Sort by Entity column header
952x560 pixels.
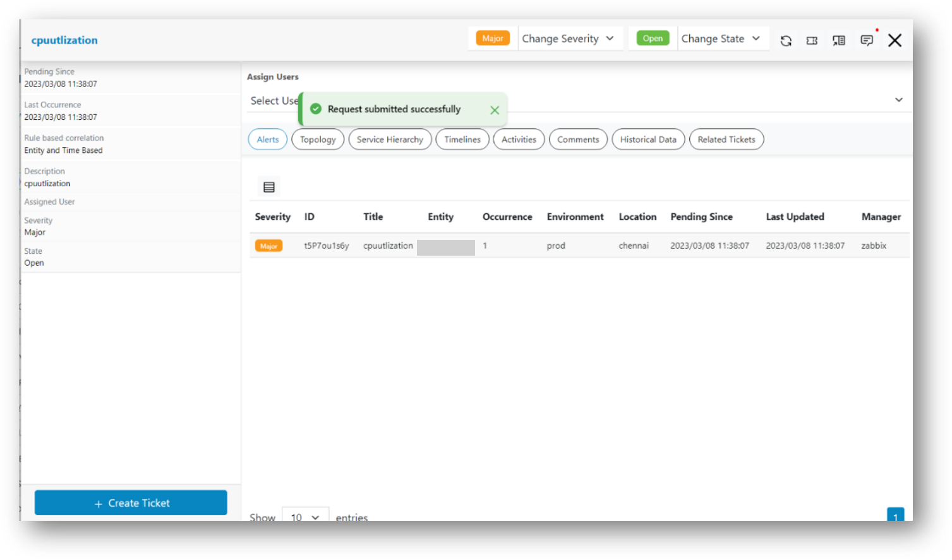[440, 217]
